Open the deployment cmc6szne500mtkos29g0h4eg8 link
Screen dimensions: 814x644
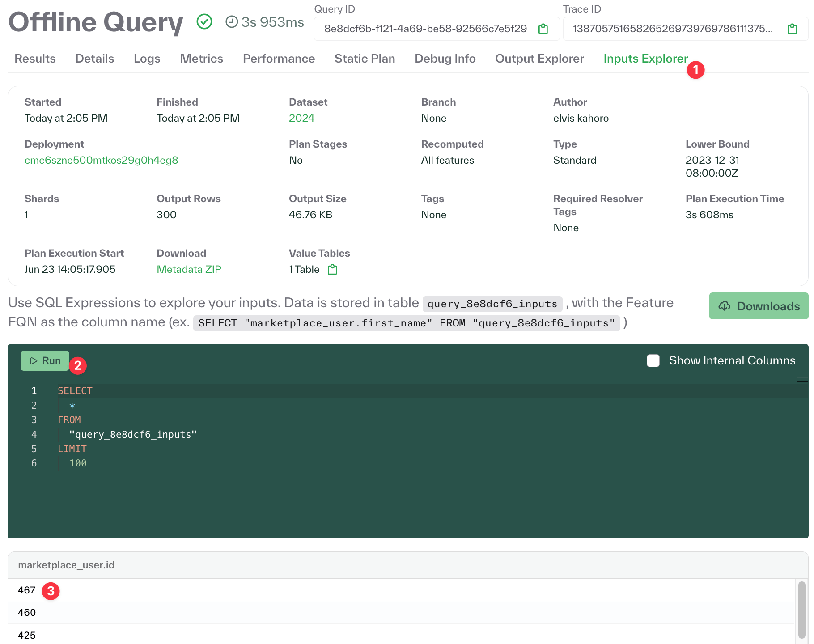[x=101, y=160]
